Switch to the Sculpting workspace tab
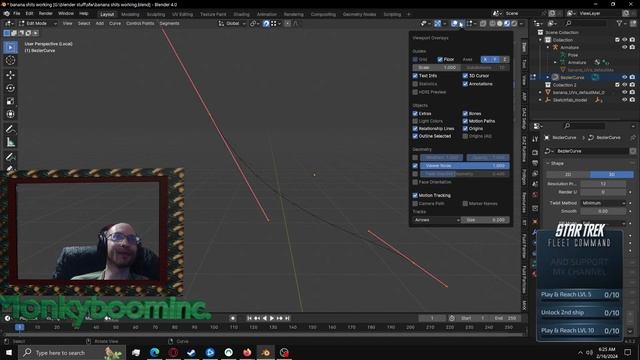The width and height of the screenshot is (640, 360). tap(156, 14)
